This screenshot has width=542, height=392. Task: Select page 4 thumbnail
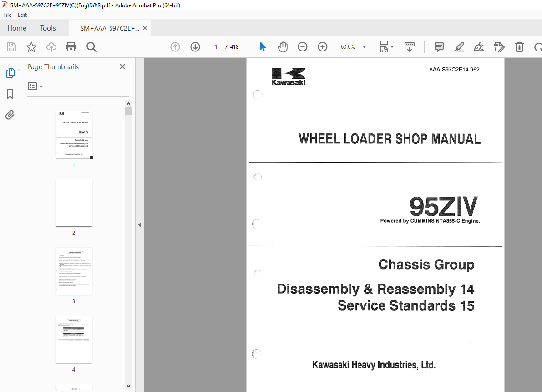[74, 340]
